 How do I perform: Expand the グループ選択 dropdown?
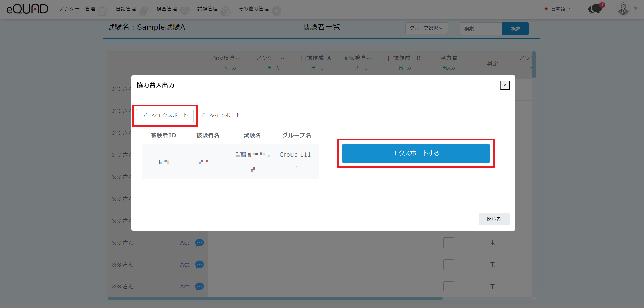pyautogui.click(x=426, y=28)
